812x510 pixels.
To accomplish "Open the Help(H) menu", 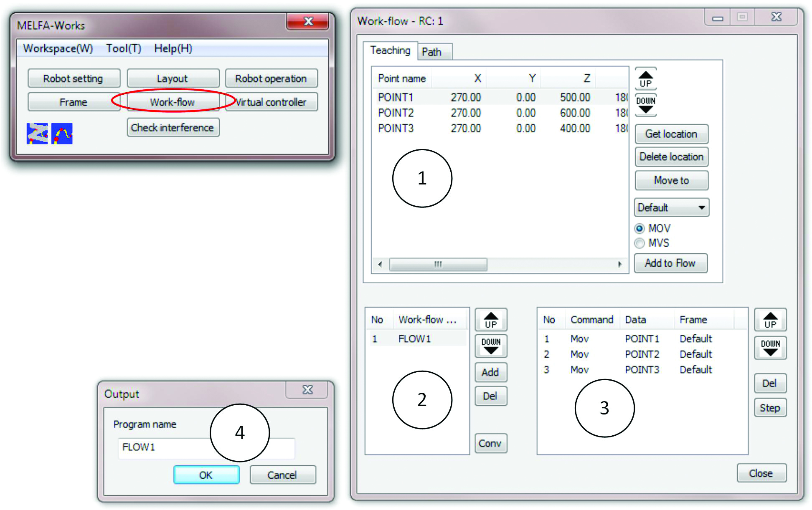I will [173, 48].
